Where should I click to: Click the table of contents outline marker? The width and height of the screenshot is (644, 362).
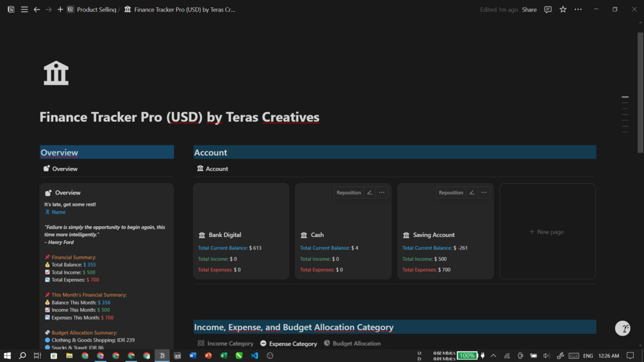coord(625,115)
